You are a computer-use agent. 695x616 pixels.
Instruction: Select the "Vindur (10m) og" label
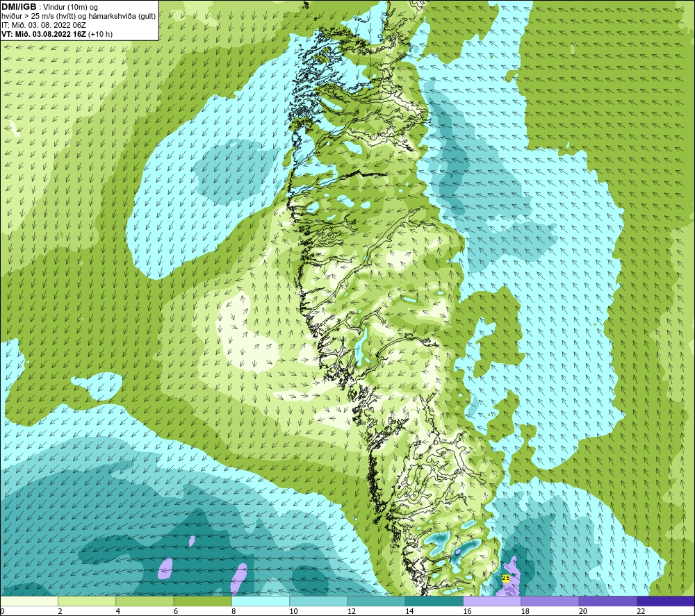point(70,8)
